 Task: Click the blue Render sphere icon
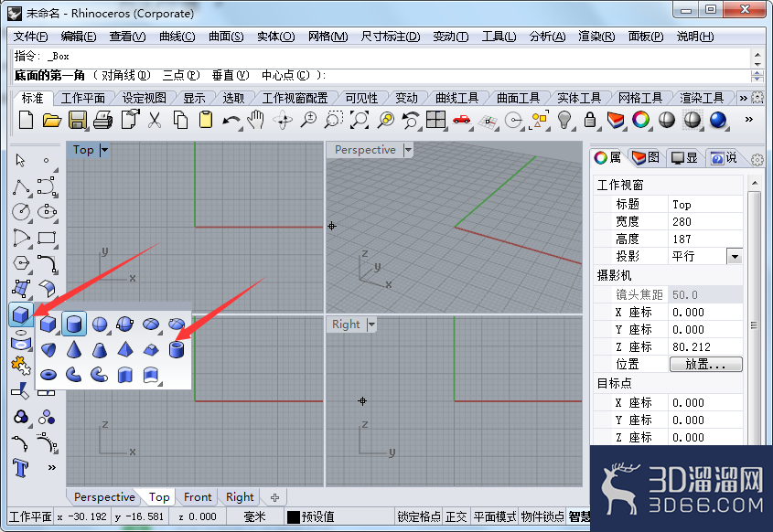coord(718,120)
